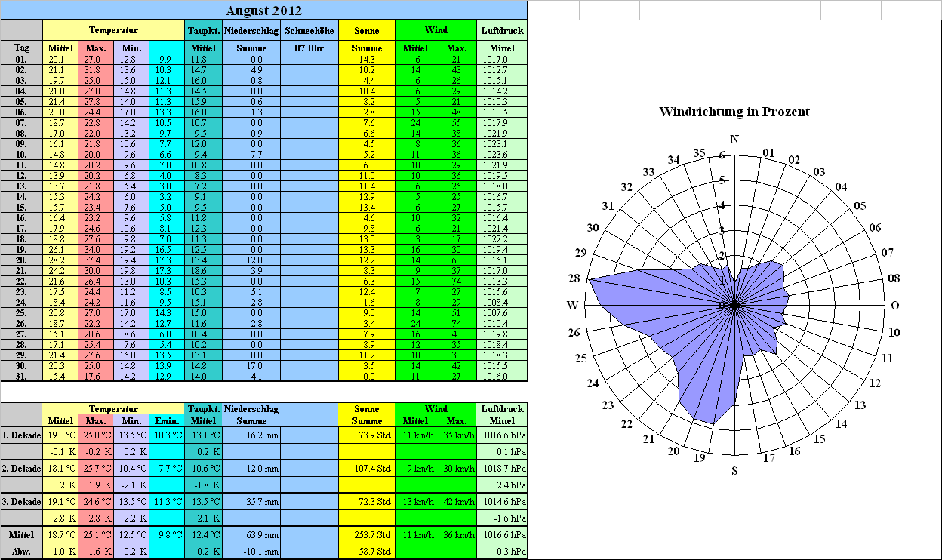Click the '13 km/h' mean wind cell
942x560 pixels.
pos(416,501)
